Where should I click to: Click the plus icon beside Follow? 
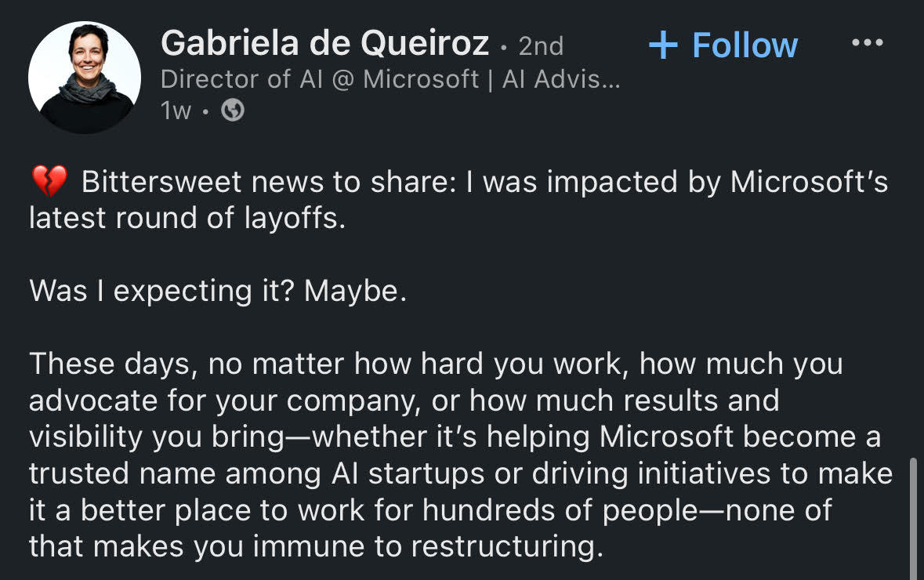663,45
